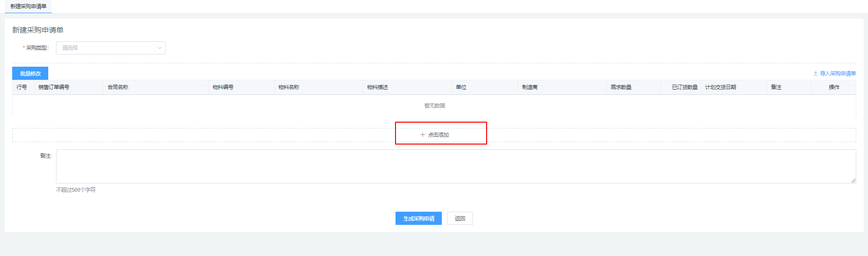Click the 操作 column header
This screenshot has width=868, height=256.
point(834,87)
